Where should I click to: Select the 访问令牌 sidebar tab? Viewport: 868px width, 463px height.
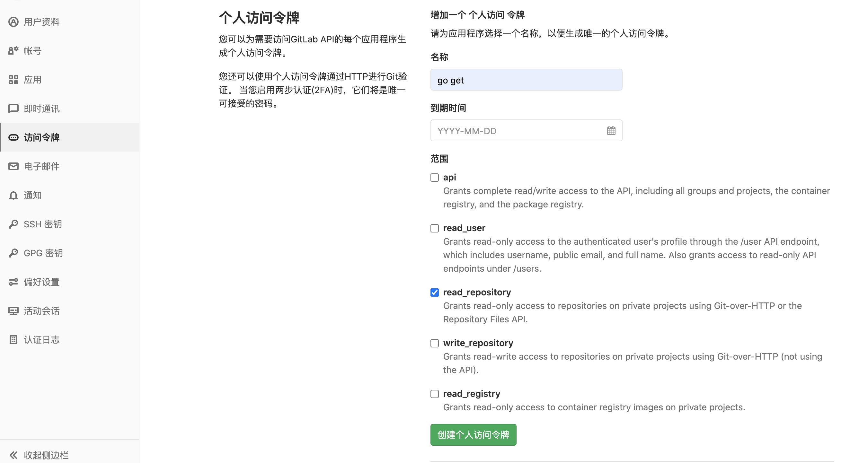pos(41,137)
